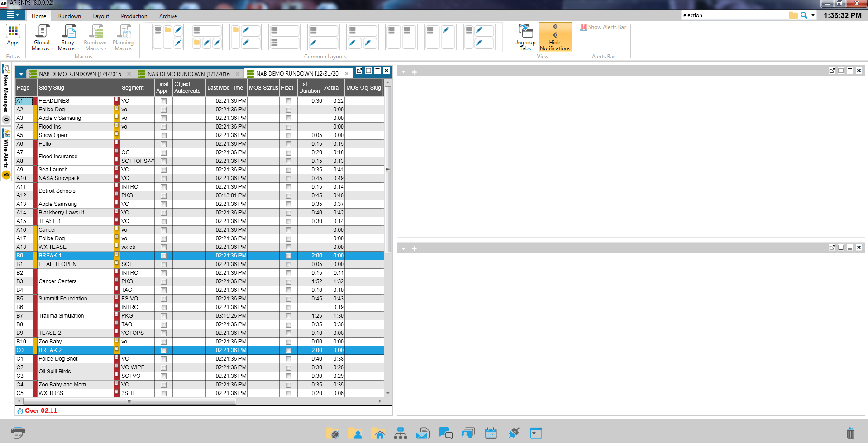
Task: Select the fifth common layout preset
Action: click(x=324, y=37)
